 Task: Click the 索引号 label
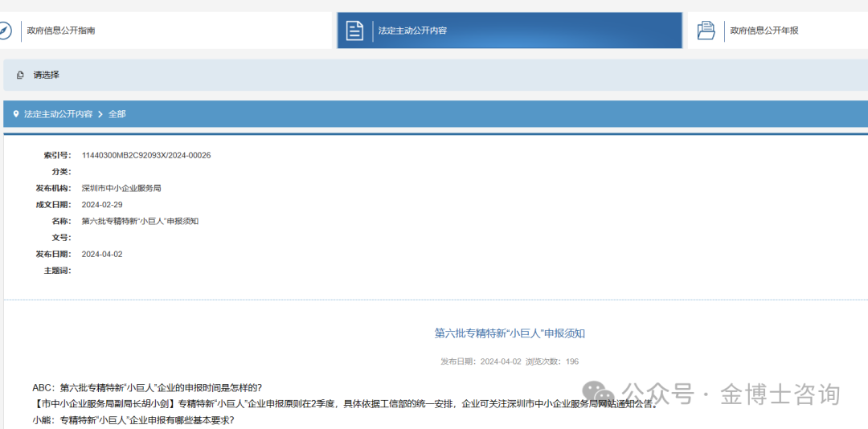point(58,156)
